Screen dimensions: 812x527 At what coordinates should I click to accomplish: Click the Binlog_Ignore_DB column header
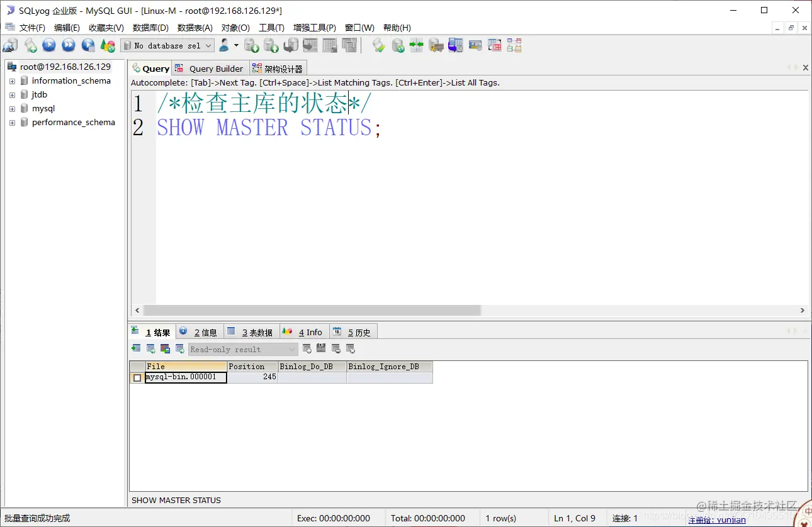pos(390,367)
